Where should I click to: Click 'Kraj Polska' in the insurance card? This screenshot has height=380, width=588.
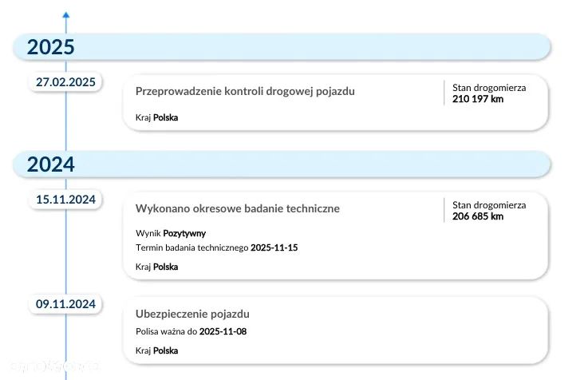tap(156, 350)
